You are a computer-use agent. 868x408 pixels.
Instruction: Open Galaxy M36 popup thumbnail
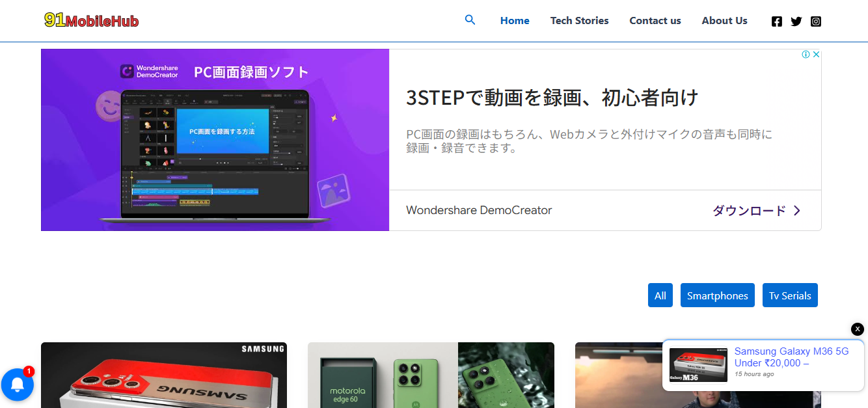click(698, 365)
